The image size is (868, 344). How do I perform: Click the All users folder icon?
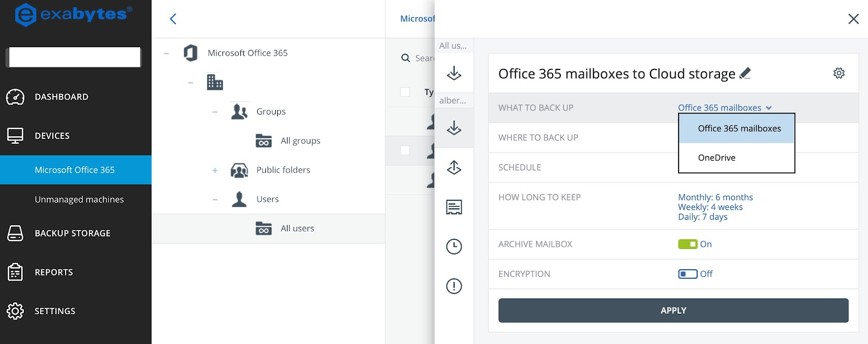[264, 228]
